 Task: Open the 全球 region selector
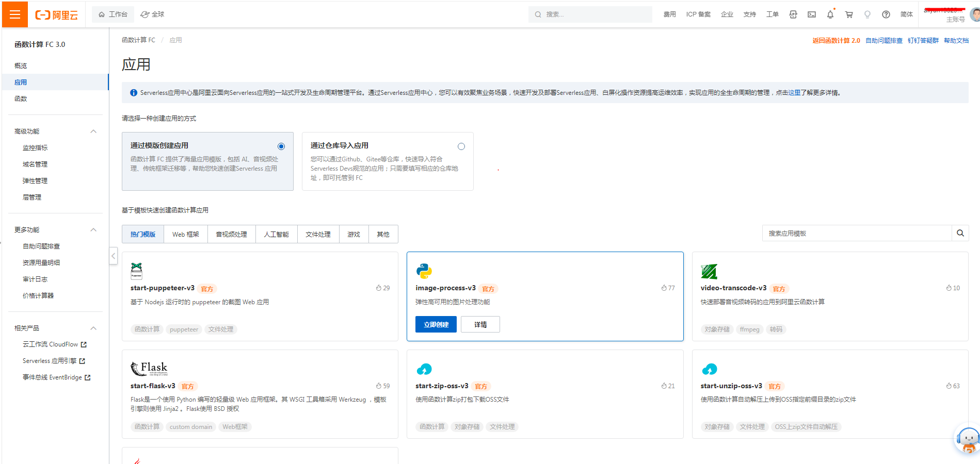(x=153, y=14)
